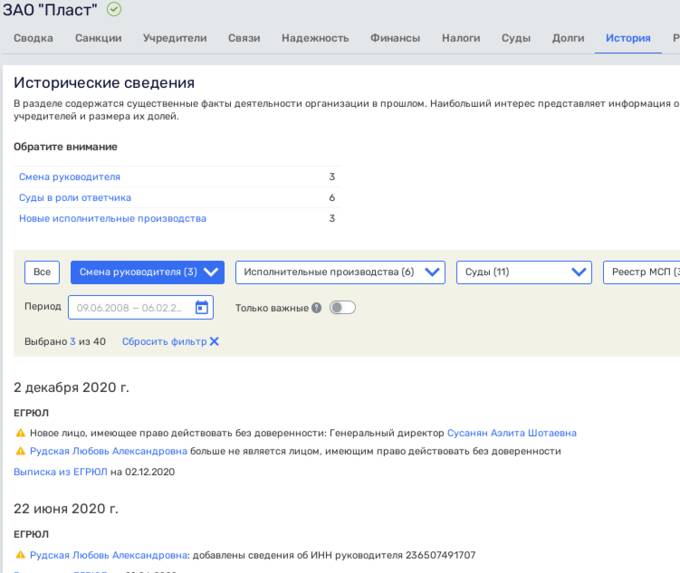Open the Суды в роли ответчика link

75,198
